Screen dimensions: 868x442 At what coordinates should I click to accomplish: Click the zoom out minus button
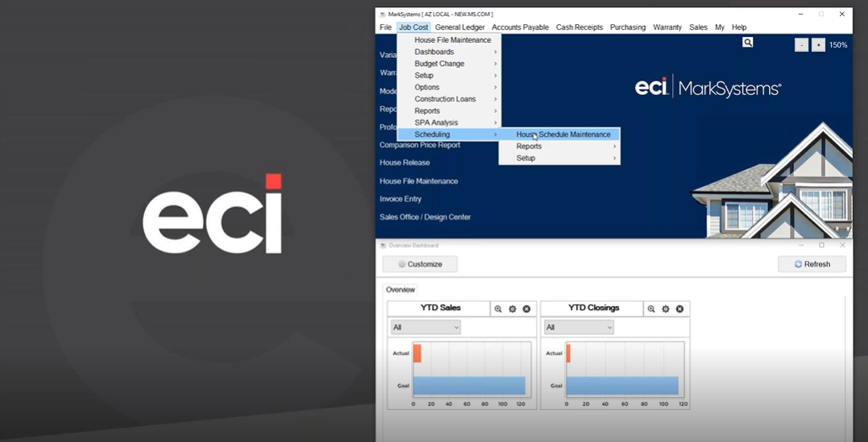coord(801,45)
